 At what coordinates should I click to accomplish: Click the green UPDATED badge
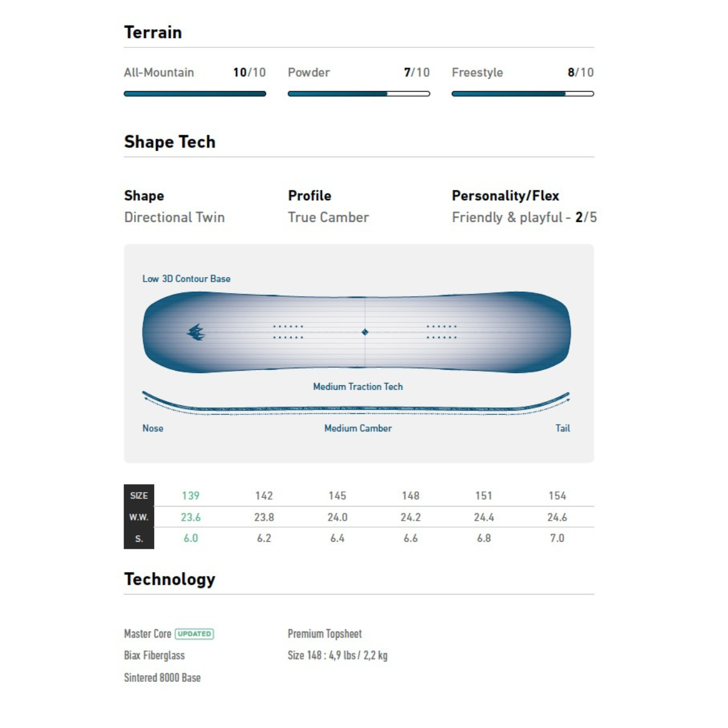194,634
